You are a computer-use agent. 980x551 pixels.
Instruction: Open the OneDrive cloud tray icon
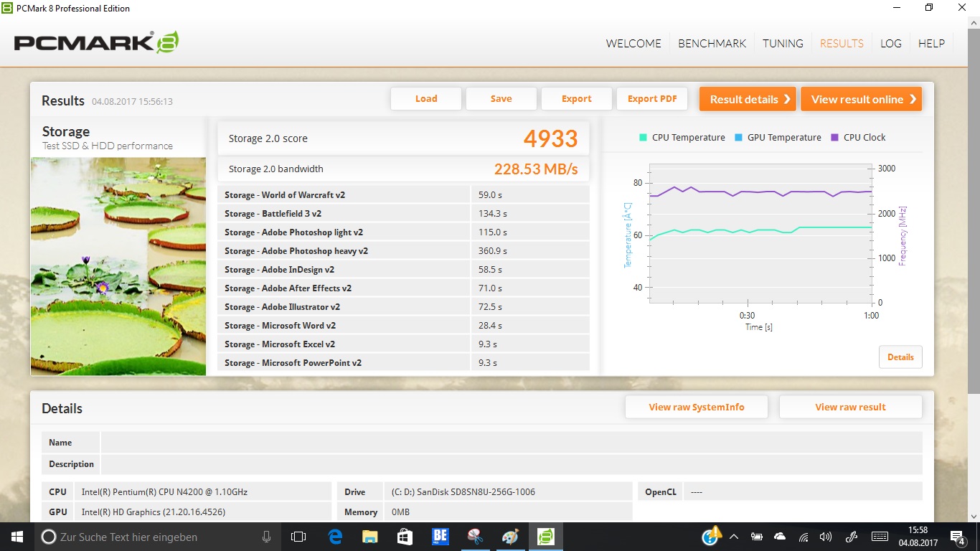[780, 537]
